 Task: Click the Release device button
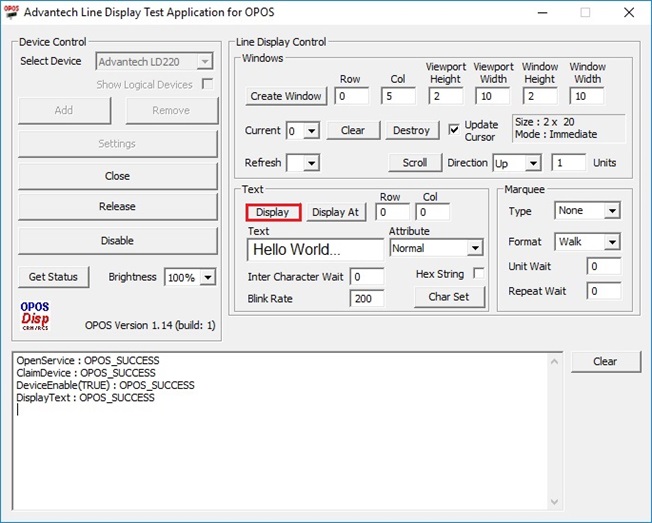(x=117, y=207)
